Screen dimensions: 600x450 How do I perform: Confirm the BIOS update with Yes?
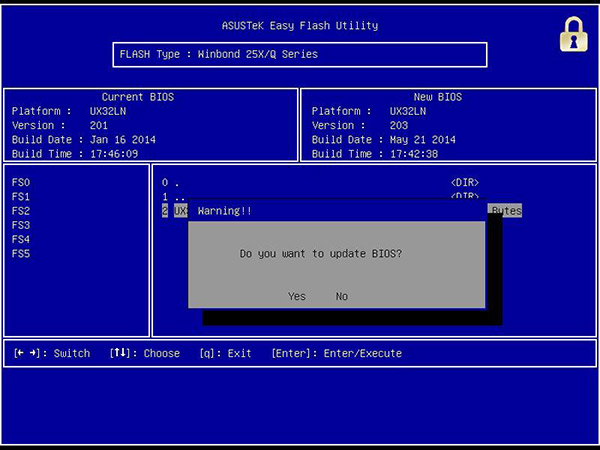click(x=296, y=296)
